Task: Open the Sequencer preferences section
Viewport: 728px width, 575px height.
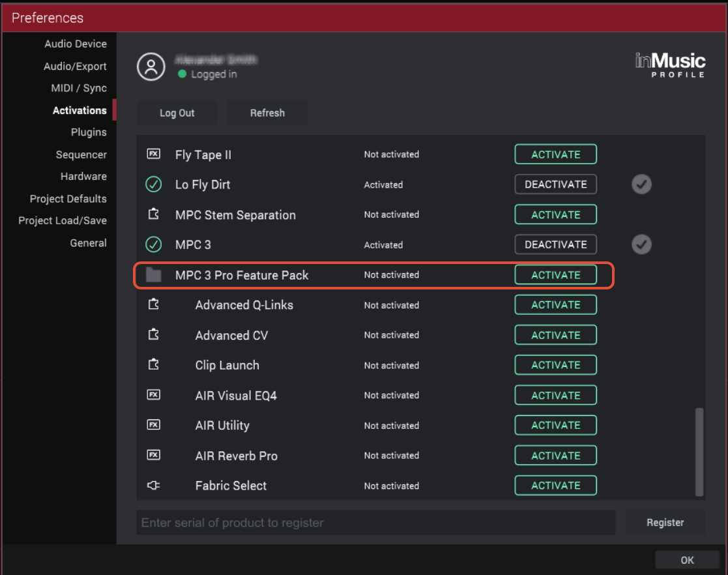Action: pos(81,155)
